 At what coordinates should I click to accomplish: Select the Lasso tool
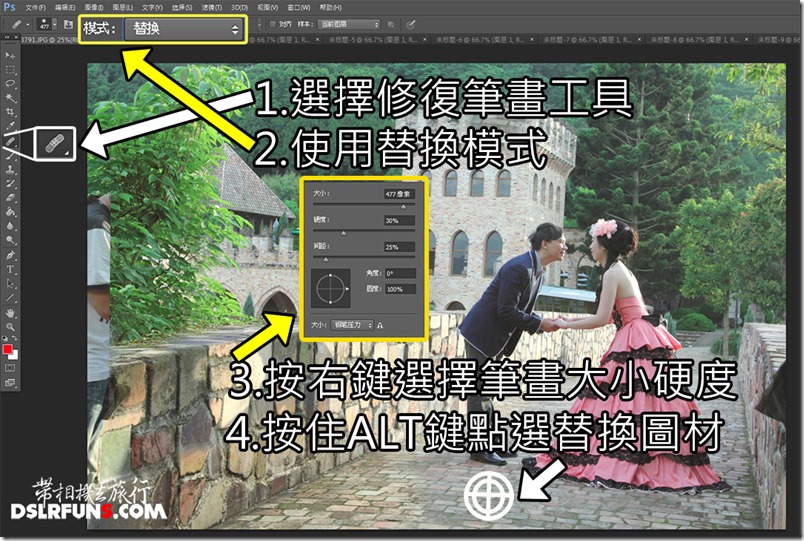(10, 84)
